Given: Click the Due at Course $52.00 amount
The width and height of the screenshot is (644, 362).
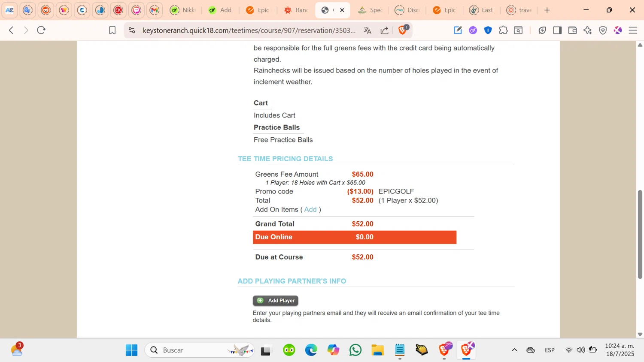Looking at the screenshot, I should [x=362, y=257].
